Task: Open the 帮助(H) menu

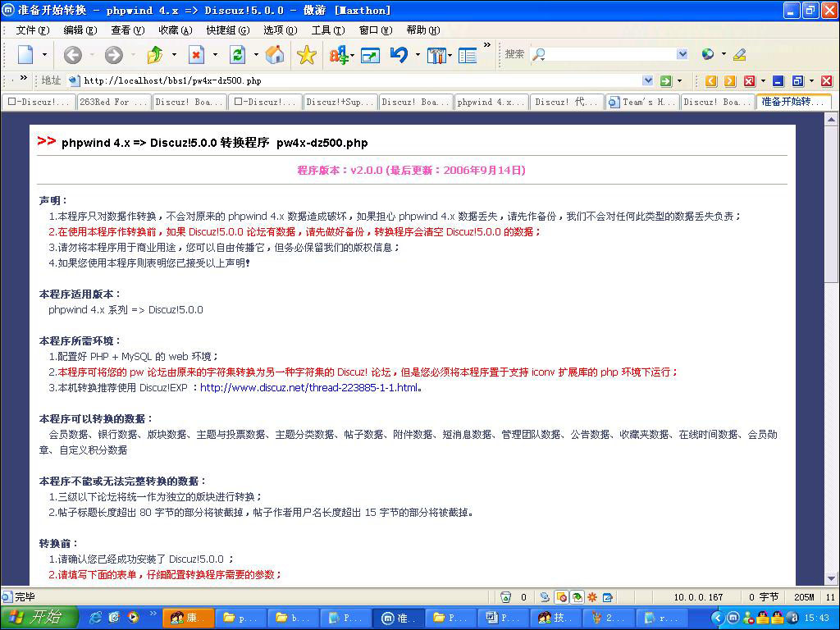Action: (x=423, y=30)
